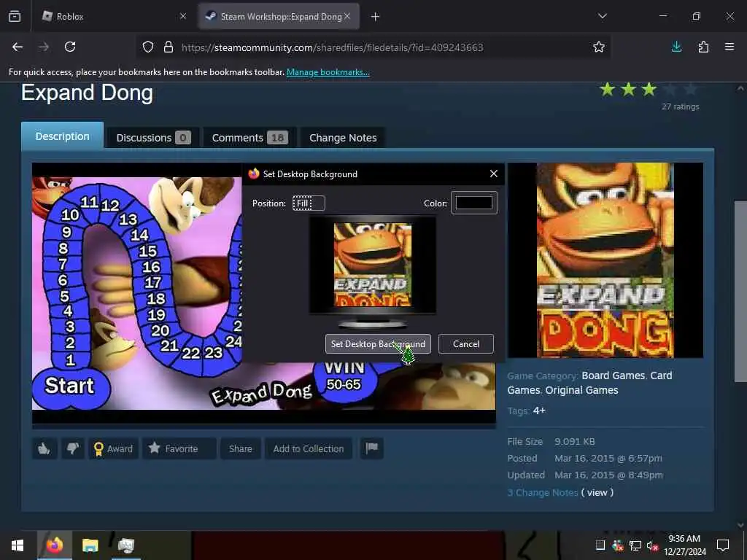The width and height of the screenshot is (747, 560).
Task: Bookmark this page with the star
Action: click(599, 47)
